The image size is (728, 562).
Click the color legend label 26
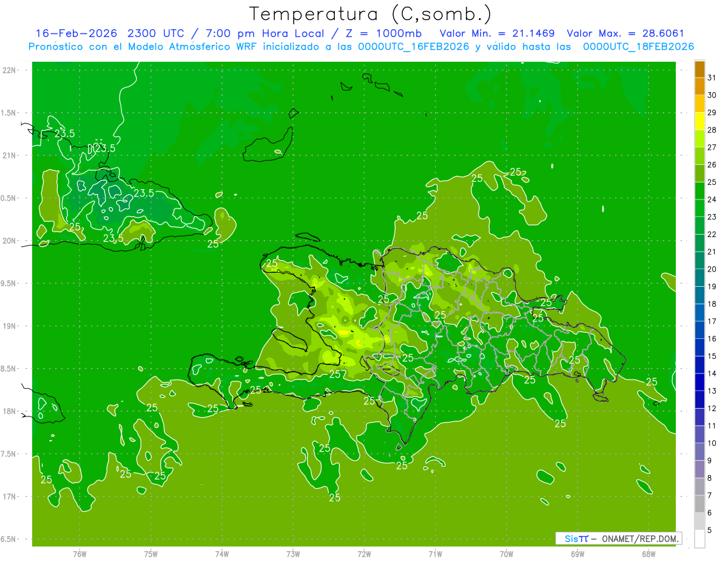(x=712, y=164)
